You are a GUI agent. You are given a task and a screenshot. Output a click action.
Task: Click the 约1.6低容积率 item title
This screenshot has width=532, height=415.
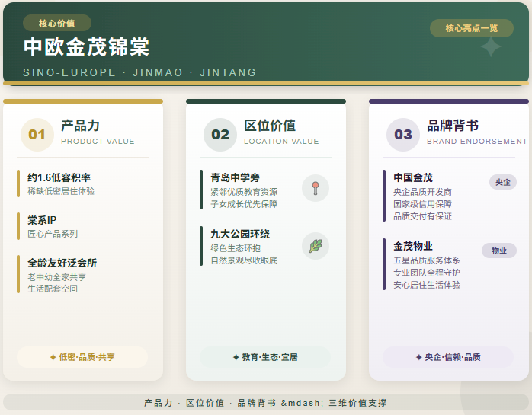click(x=59, y=177)
